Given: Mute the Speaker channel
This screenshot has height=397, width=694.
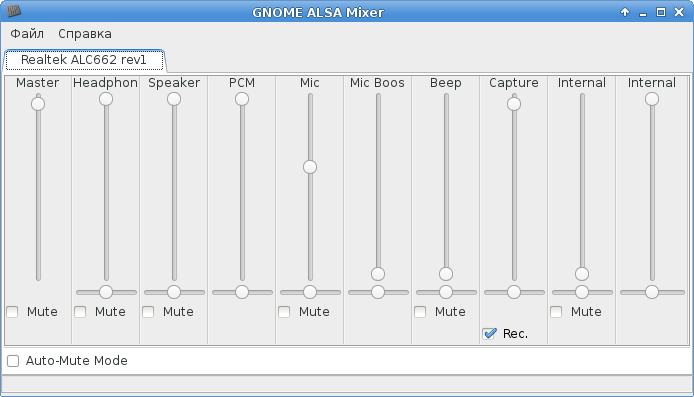Looking at the screenshot, I should click(x=148, y=312).
